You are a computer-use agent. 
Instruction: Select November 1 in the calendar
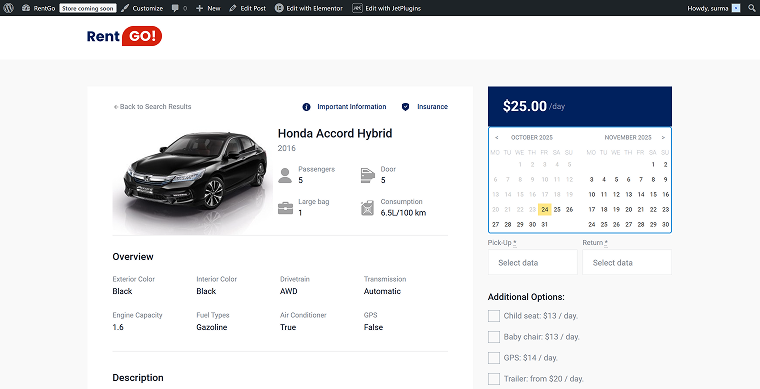653,164
